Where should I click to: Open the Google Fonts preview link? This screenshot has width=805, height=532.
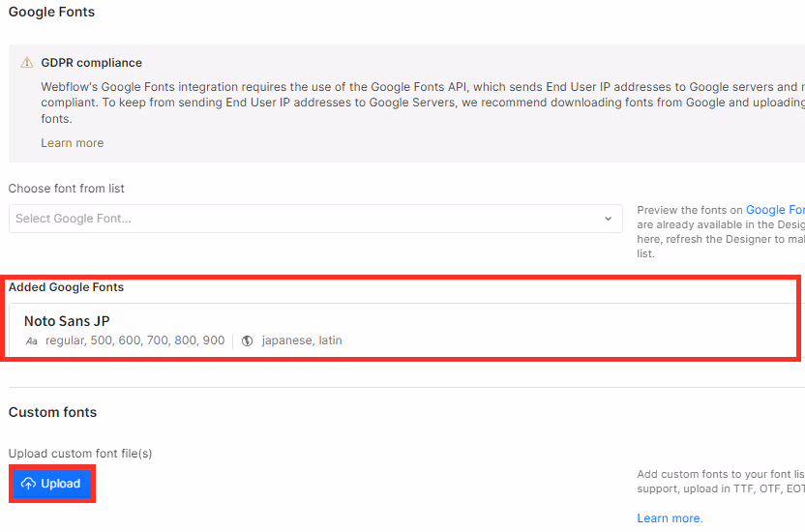point(775,210)
